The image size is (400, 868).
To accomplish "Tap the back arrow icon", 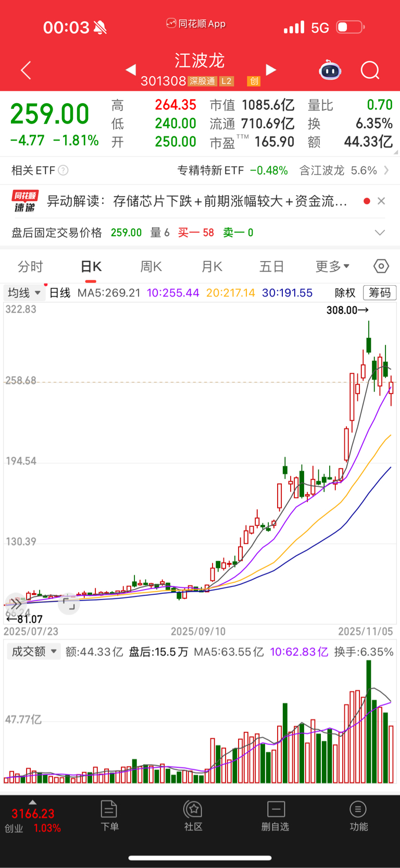I will pos(26,70).
